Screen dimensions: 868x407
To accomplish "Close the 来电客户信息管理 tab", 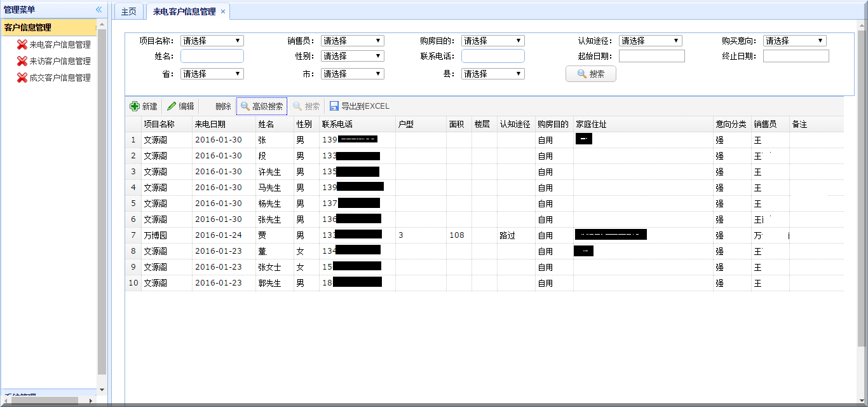I will click(223, 11).
